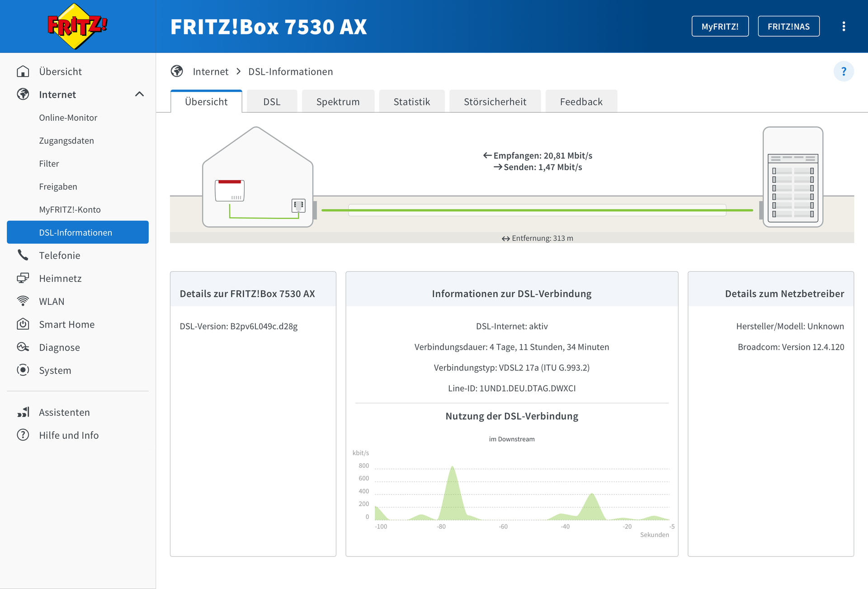Go to Übersicht in sidebar
This screenshot has height=589, width=868.
(61, 71)
